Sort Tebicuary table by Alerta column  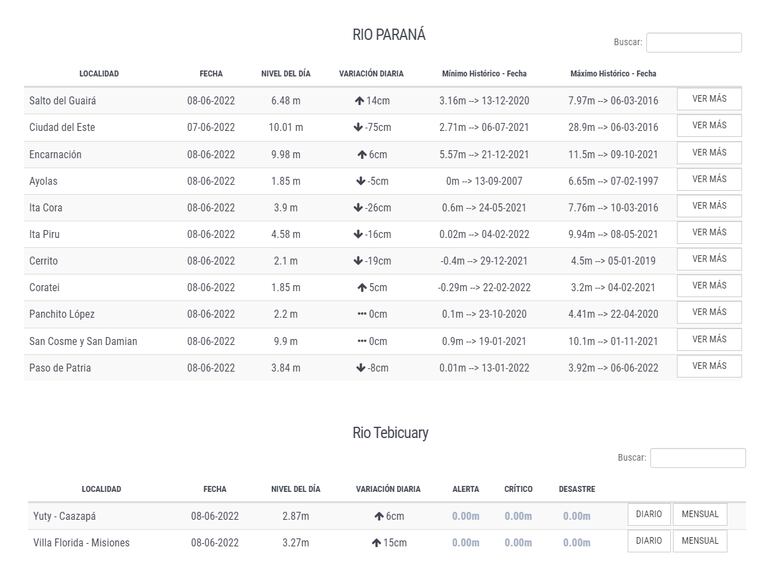466,490
